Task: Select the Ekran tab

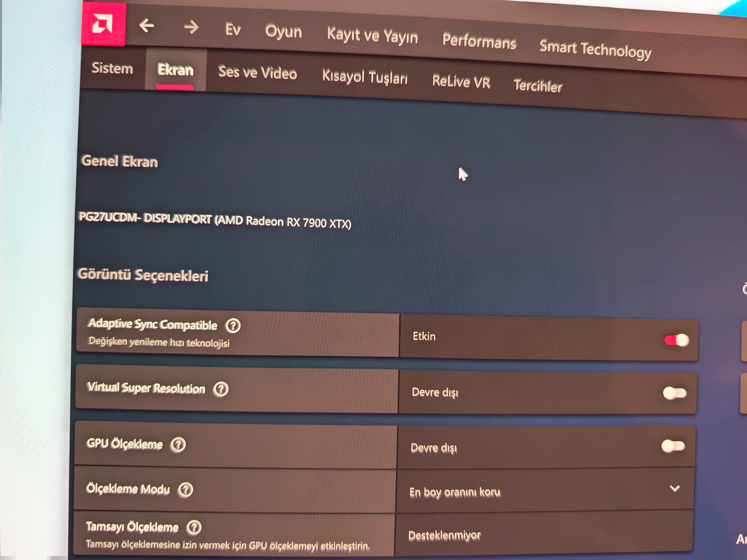Action: (176, 70)
